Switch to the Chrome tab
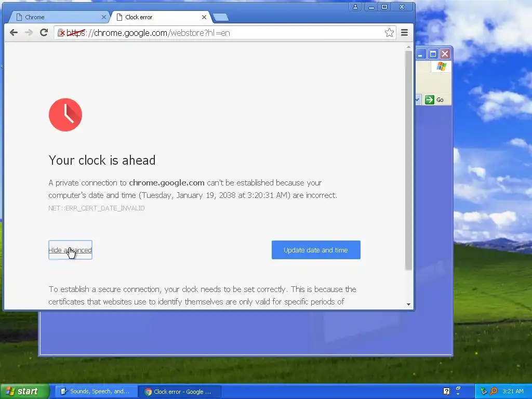 tap(58, 17)
